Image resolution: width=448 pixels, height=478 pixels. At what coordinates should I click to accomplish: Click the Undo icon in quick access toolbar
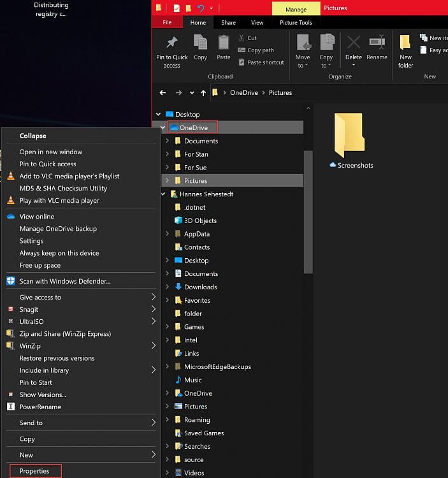201,8
